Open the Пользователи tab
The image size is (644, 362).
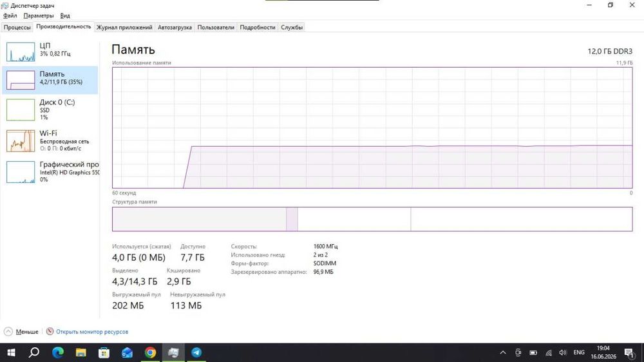216,27
